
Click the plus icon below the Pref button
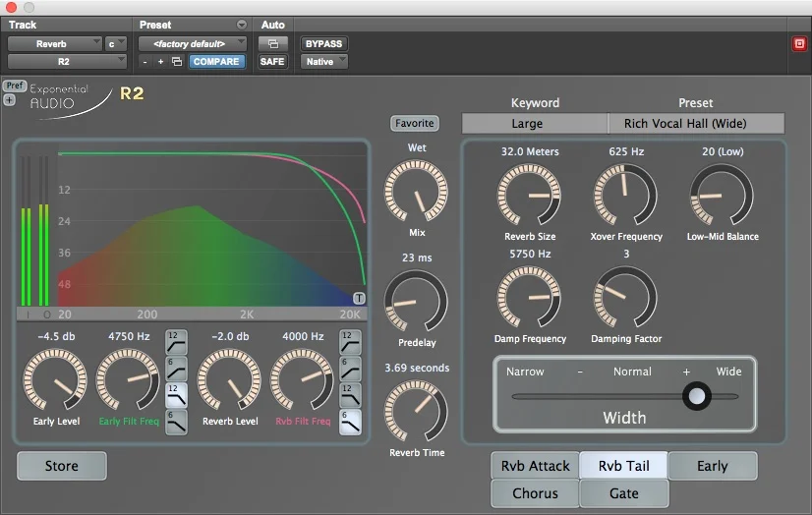pyautogui.click(x=9, y=100)
